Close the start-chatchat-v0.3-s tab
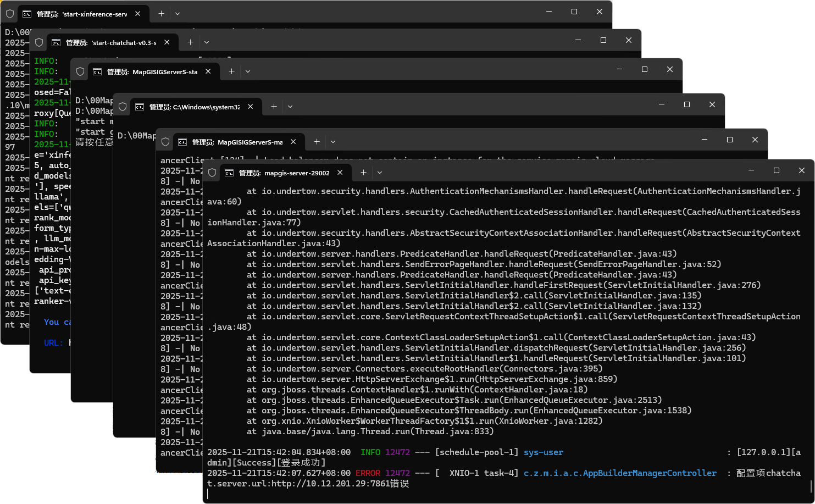The image size is (815, 504). [167, 42]
